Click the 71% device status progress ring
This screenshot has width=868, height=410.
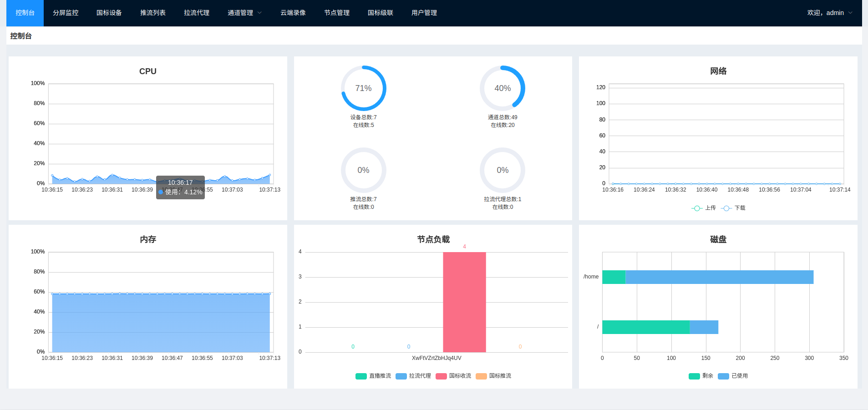click(363, 88)
